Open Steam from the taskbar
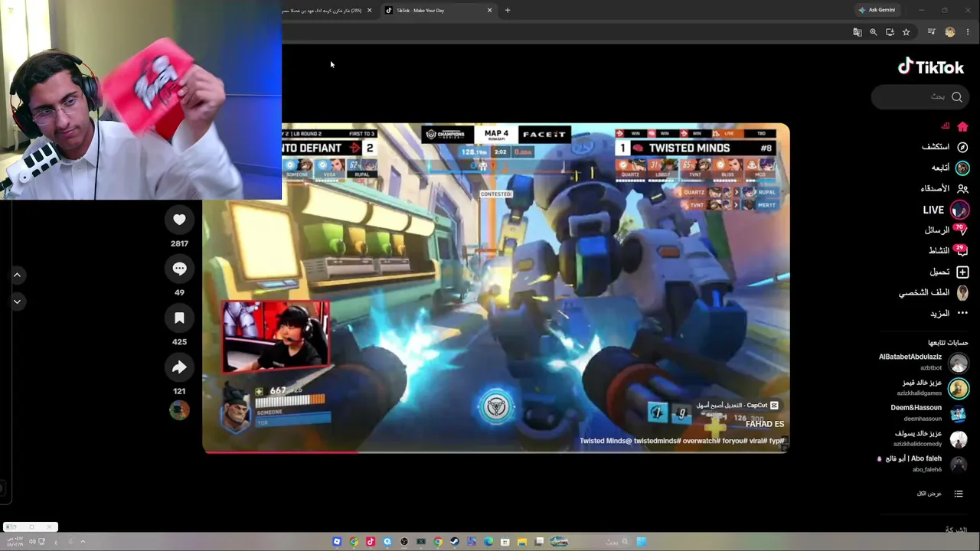980x551 pixels. click(455, 542)
